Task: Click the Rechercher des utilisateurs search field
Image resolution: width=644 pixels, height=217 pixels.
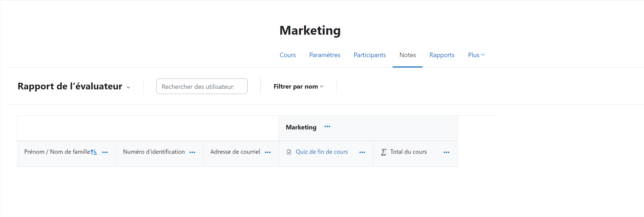Action: [x=202, y=86]
